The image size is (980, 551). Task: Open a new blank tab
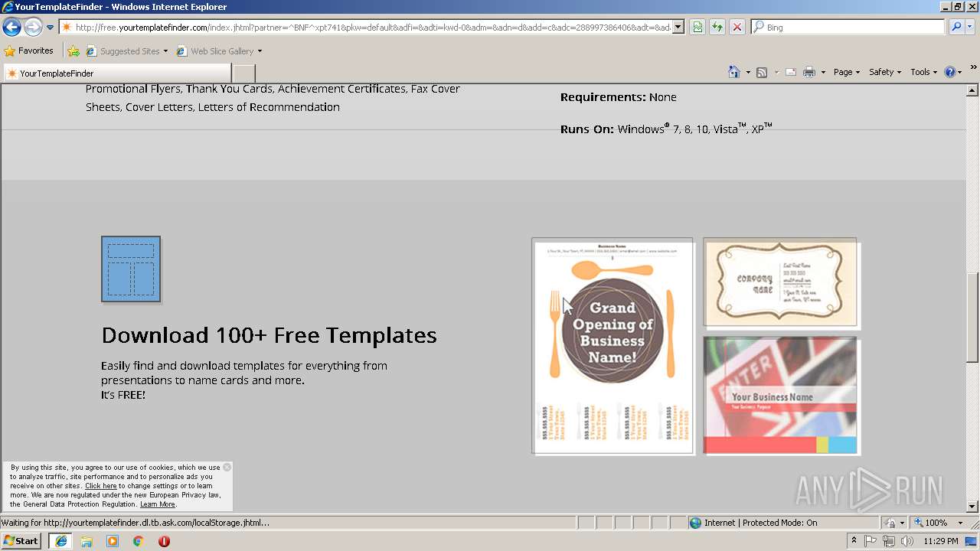point(243,73)
